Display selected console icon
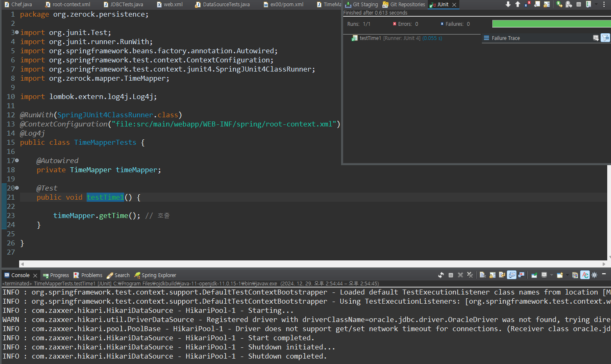The width and height of the screenshot is (611, 364). pos(544,275)
